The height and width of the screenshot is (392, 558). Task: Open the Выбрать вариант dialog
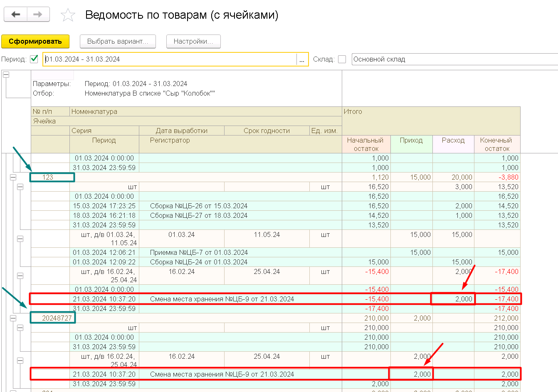(x=118, y=42)
